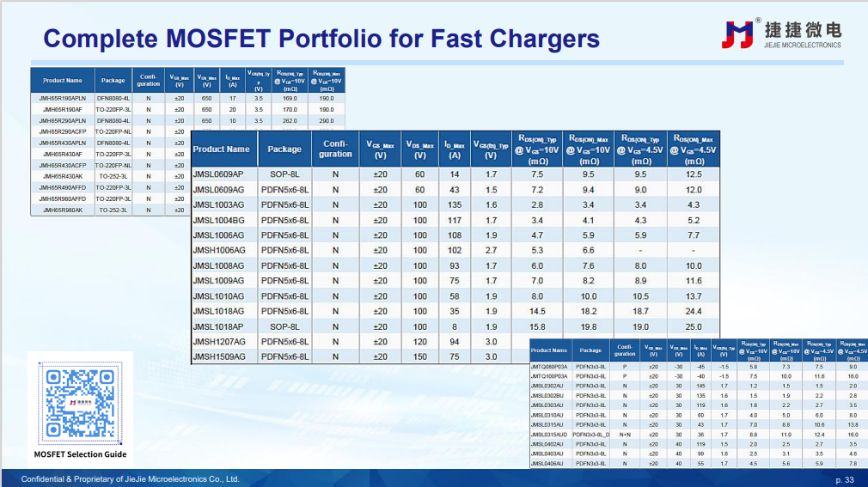Click 'N+N' configuration in JMSL0315AUD row
The height and width of the screenshot is (487, 868).
click(625, 435)
